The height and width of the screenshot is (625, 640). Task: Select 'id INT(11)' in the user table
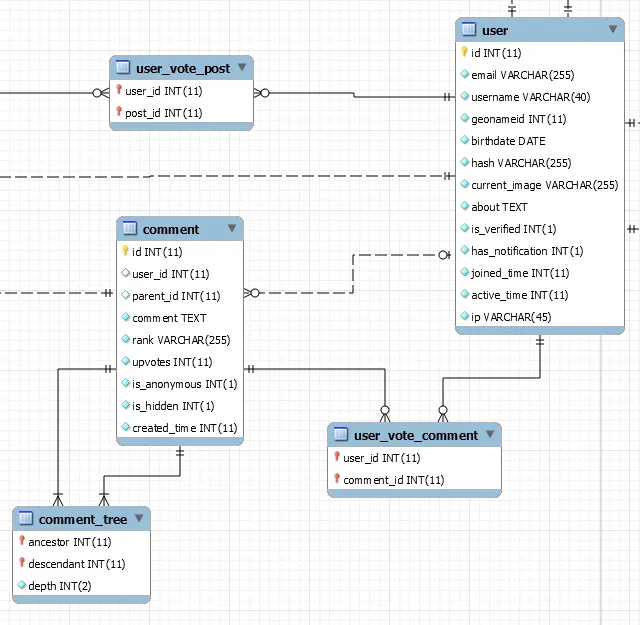[496, 53]
